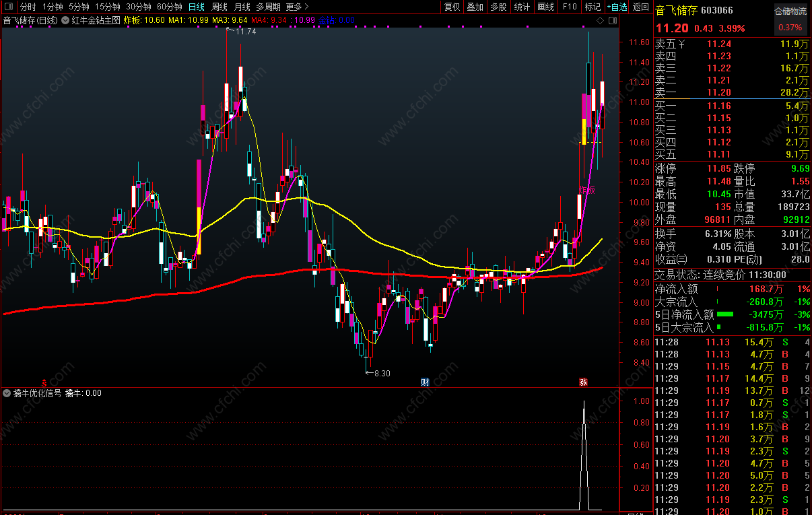
Task: Click the 11.74 high price label
Action: click(x=246, y=32)
